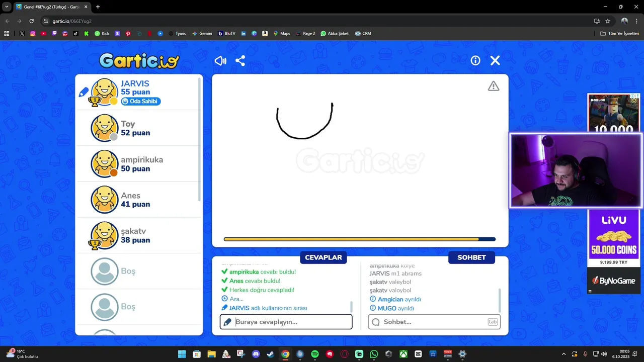Exit the Gartic room with the X

click(x=495, y=61)
